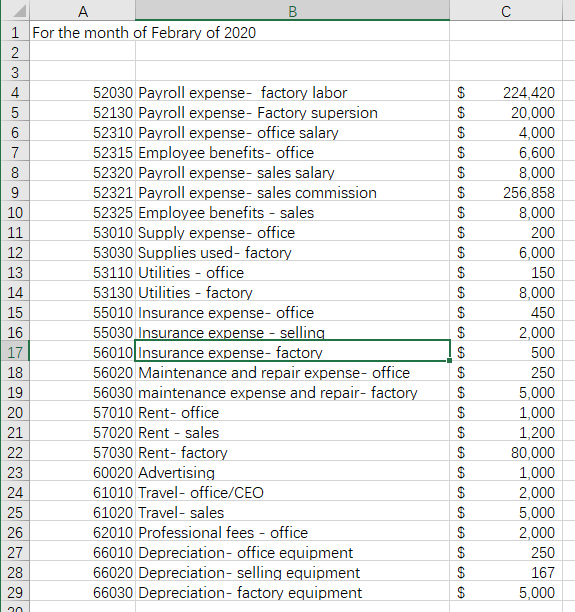Click 'Rent- factory' cell
This screenshot has height=612, width=575.
pyautogui.click(x=292, y=452)
